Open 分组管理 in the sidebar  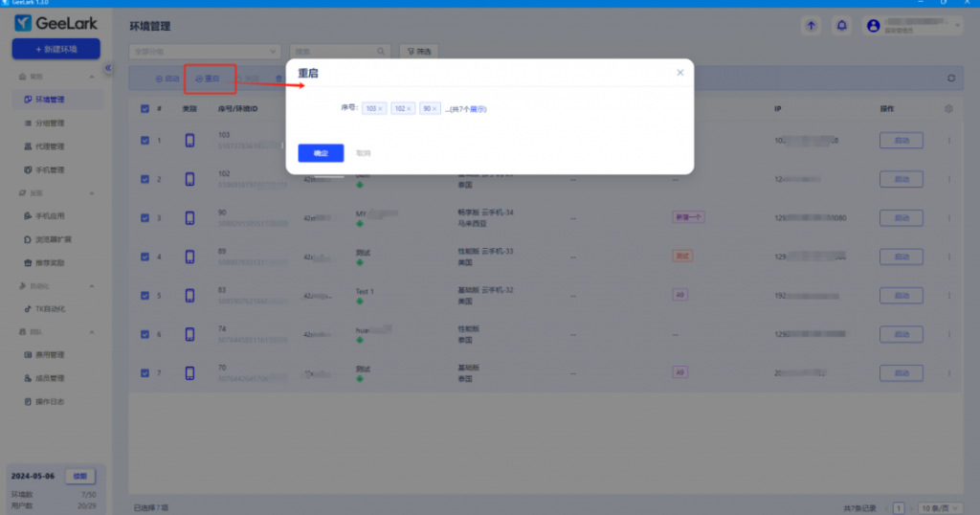point(50,123)
